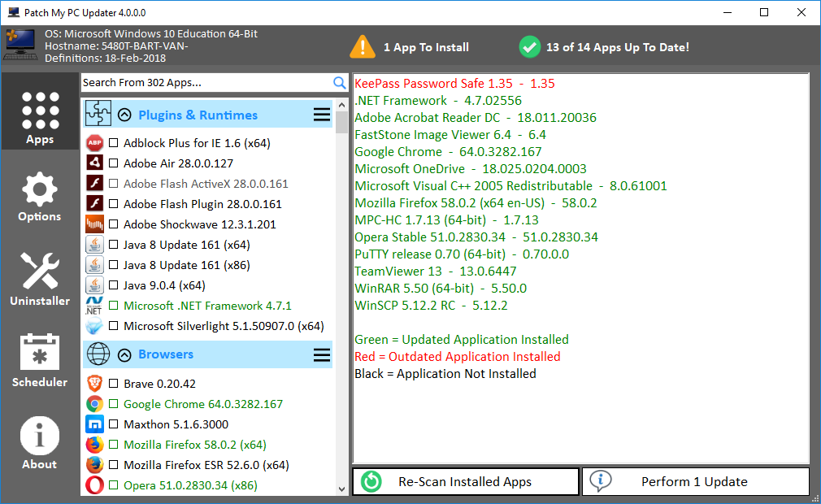The height and width of the screenshot is (504, 821).
Task: Check Maxthon 5.1.6.3000 checkbox
Action: (x=113, y=424)
